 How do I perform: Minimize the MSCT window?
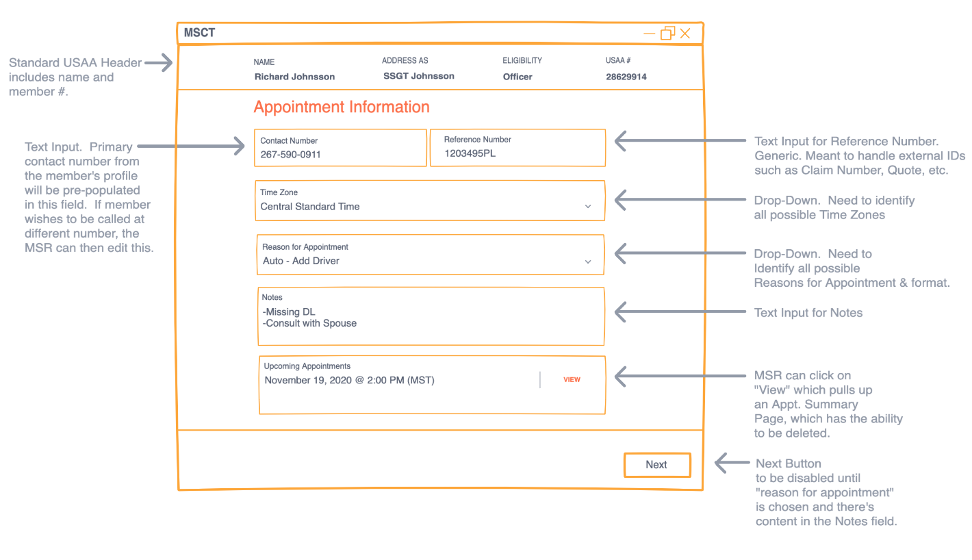point(650,34)
